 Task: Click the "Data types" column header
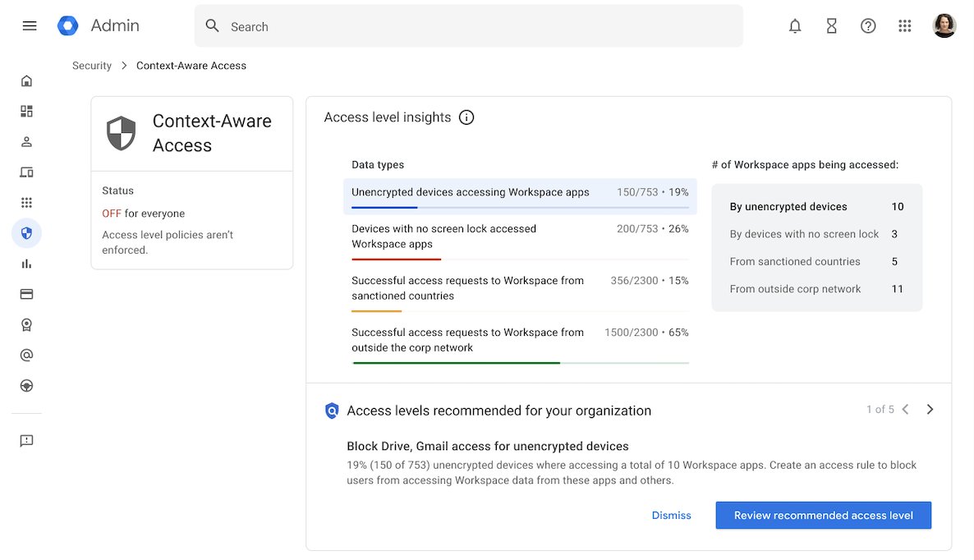click(x=378, y=165)
